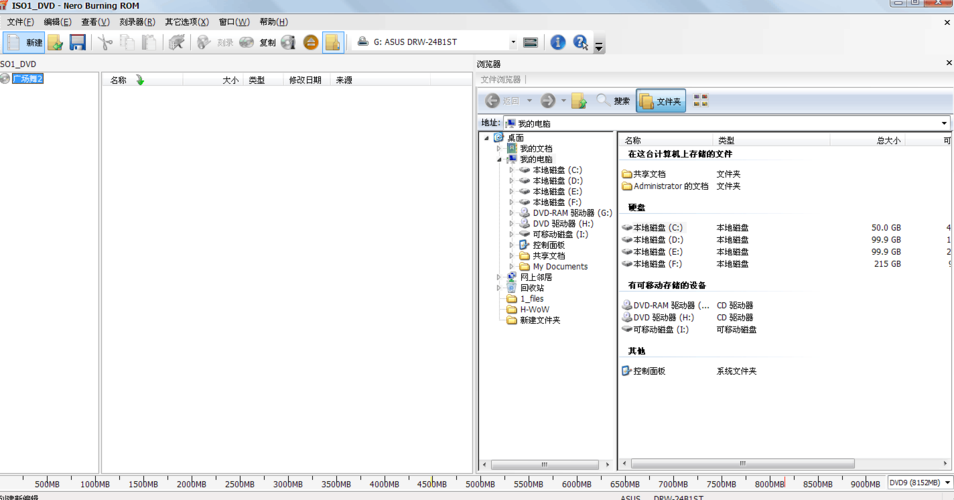Viewport: 954px width, 500px height.
Task: Click the 新建 (New compilation) toolbar button
Action: click(x=25, y=42)
